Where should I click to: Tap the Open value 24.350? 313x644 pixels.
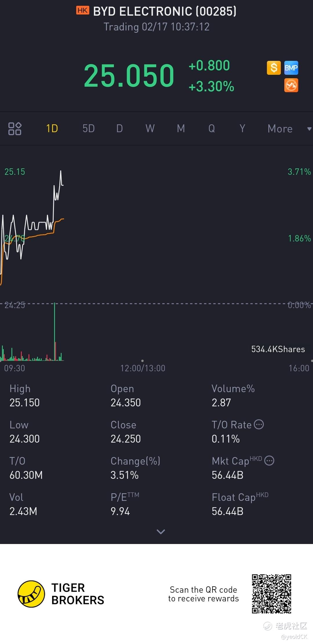tap(126, 403)
